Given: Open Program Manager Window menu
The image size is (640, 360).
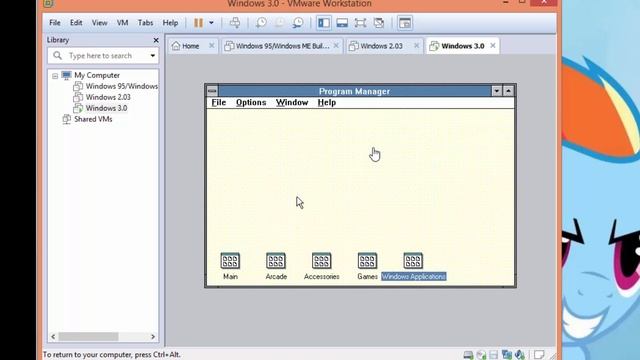Looking at the screenshot, I should (x=292, y=103).
